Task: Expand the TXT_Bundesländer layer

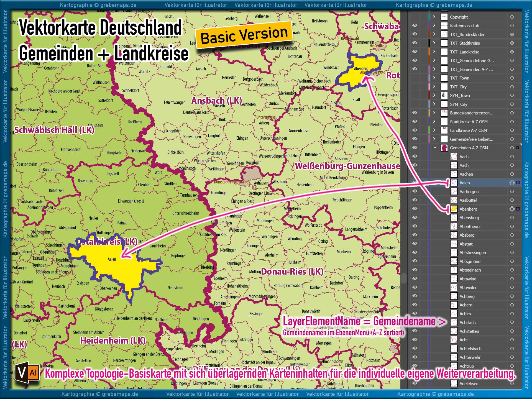Action: pyautogui.click(x=434, y=34)
